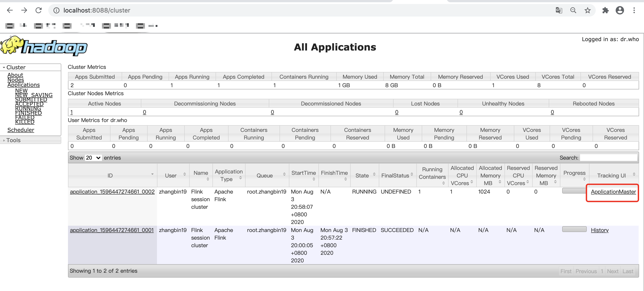Reload the page with refresh icon
The height and width of the screenshot is (291, 644).
[x=38, y=10]
